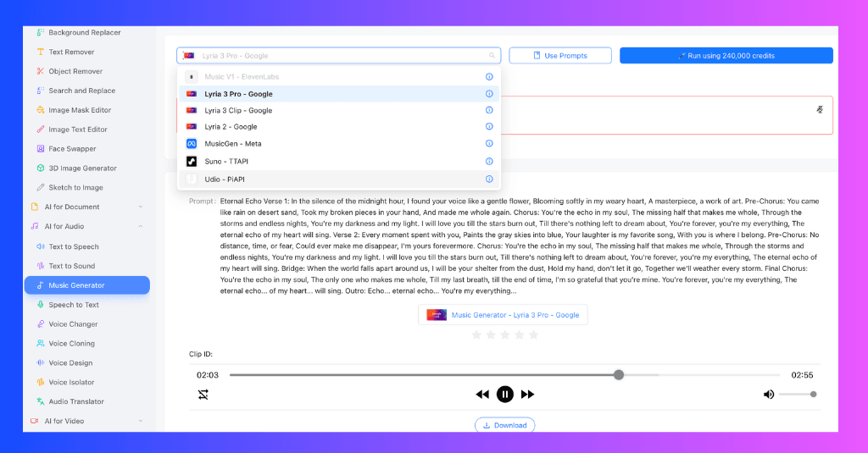The height and width of the screenshot is (453, 868).
Task: Select Search and Replace tool
Action: pos(82,91)
